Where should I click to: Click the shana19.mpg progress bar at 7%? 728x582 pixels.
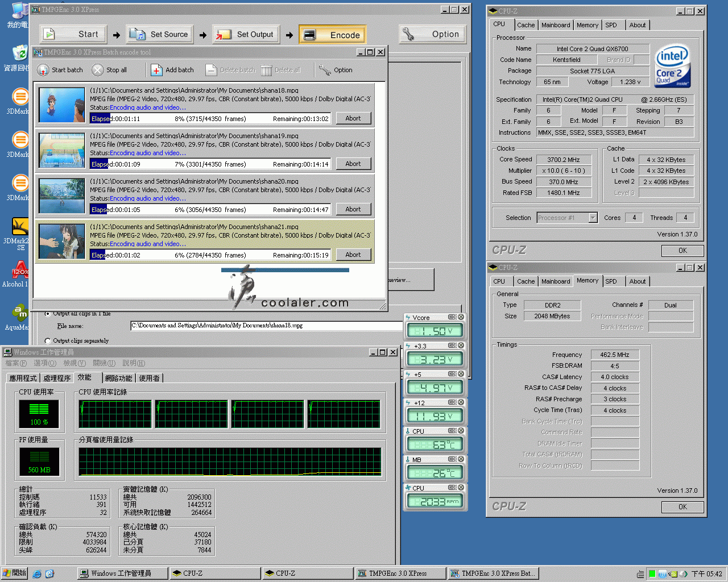(x=210, y=164)
